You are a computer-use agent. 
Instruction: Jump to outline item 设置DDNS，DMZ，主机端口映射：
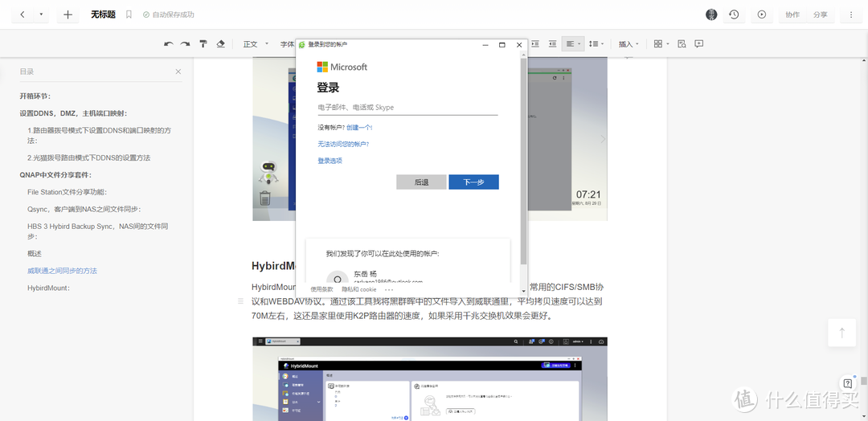(x=74, y=113)
